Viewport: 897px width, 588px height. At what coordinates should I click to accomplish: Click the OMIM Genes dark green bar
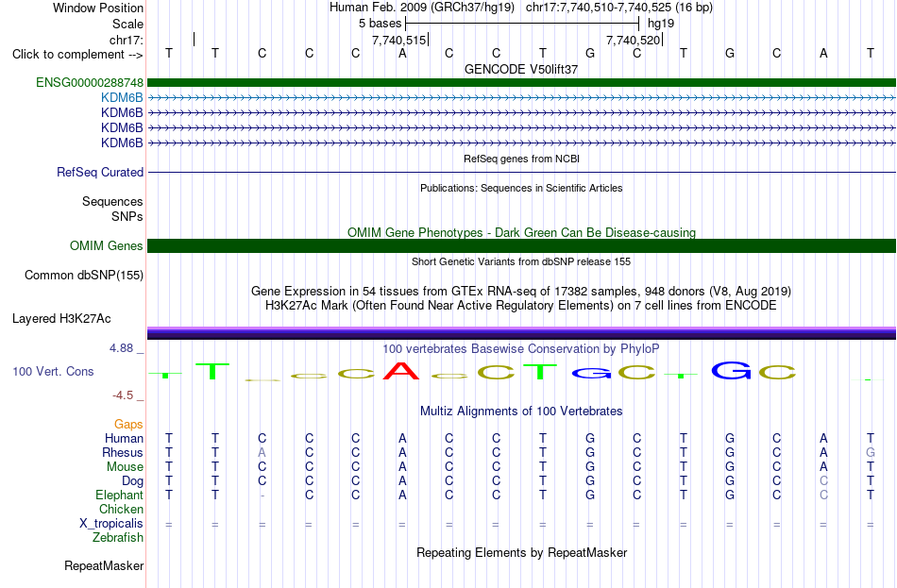pos(521,246)
